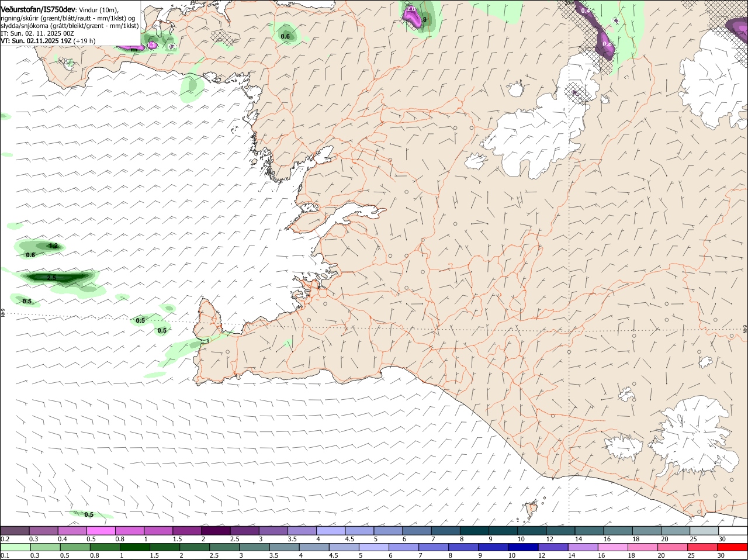This screenshot has width=748, height=560.
Task: Lower legend swatch between 6 and 7
Action: pyautogui.click(x=405, y=547)
